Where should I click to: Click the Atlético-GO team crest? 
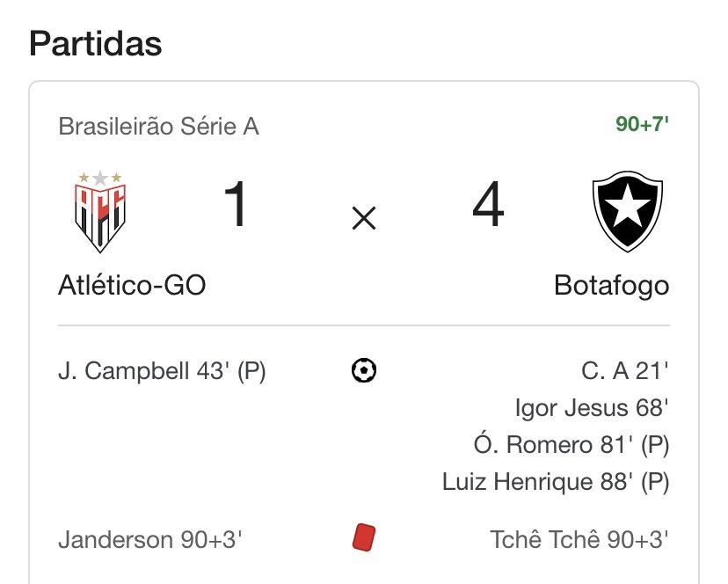98,212
